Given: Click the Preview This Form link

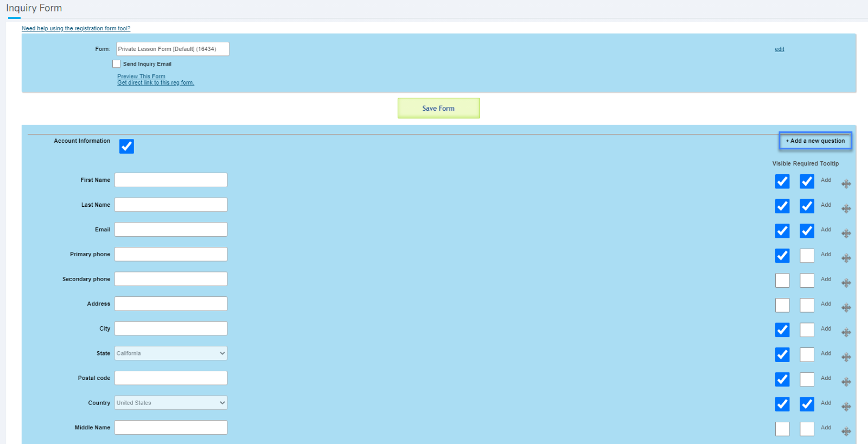Looking at the screenshot, I should (141, 77).
